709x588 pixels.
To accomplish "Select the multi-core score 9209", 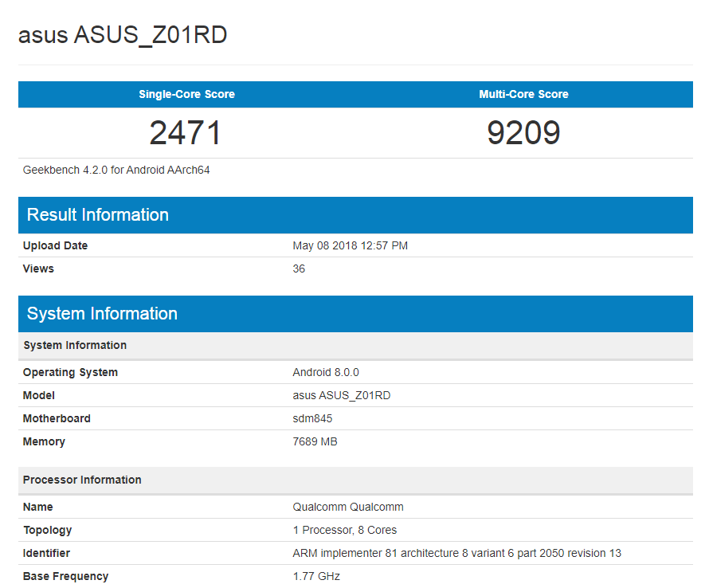I will (x=523, y=132).
